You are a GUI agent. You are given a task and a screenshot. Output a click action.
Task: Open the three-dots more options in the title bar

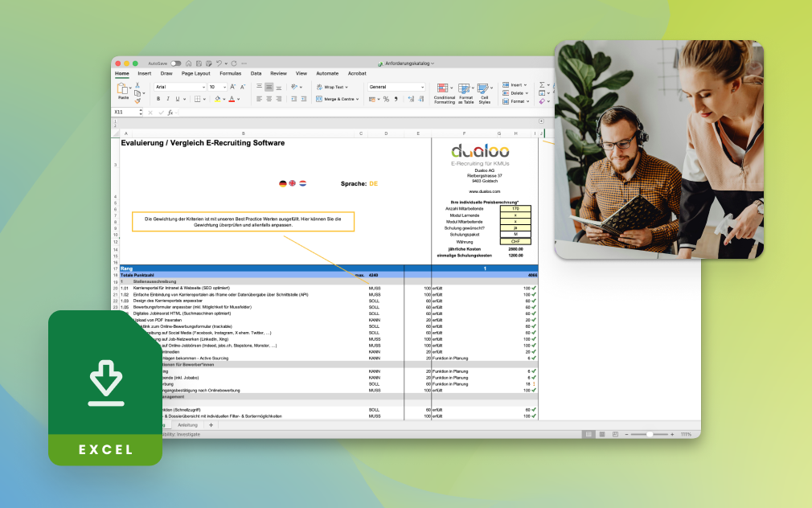pyautogui.click(x=244, y=63)
